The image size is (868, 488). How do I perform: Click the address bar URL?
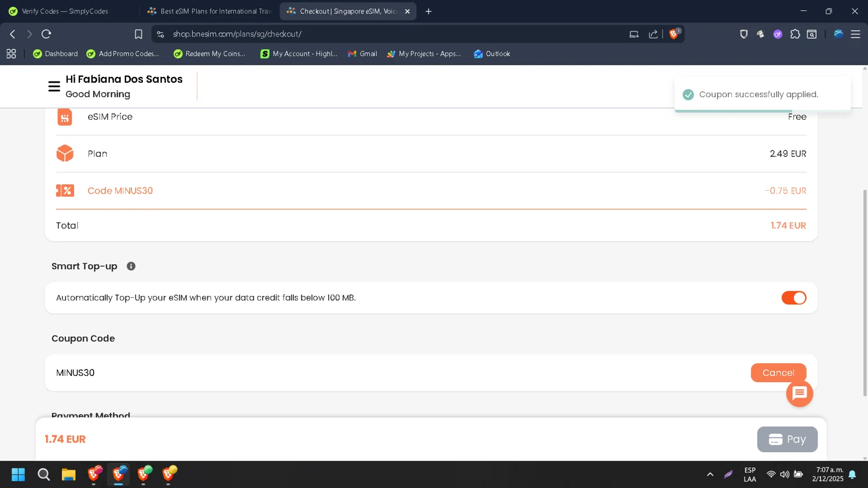(x=237, y=34)
